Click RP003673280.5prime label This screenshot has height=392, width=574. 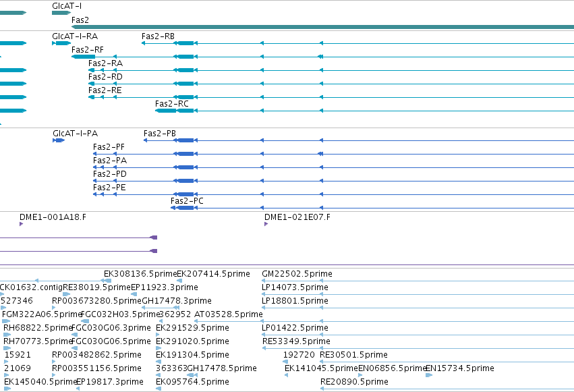96,301
